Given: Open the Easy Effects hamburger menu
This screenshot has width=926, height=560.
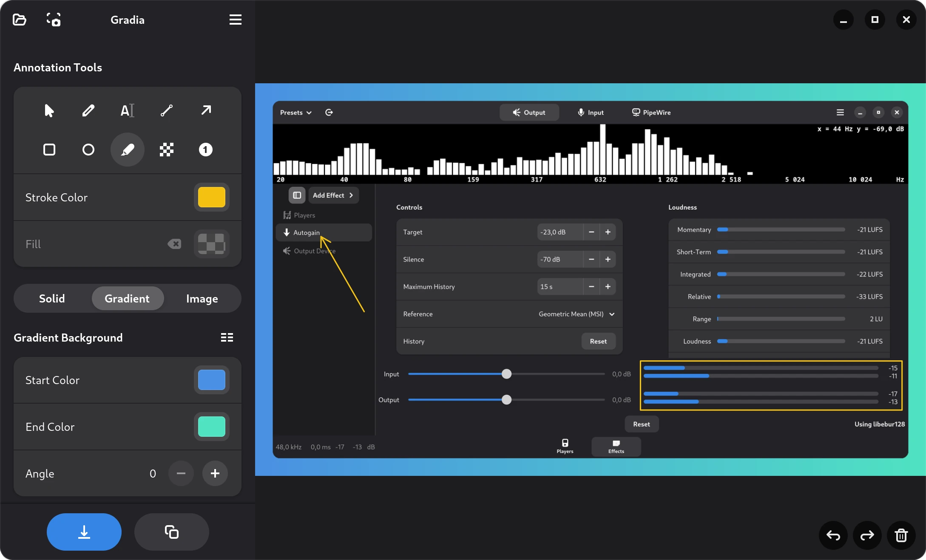Looking at the screenshot, I should [840, 113].
